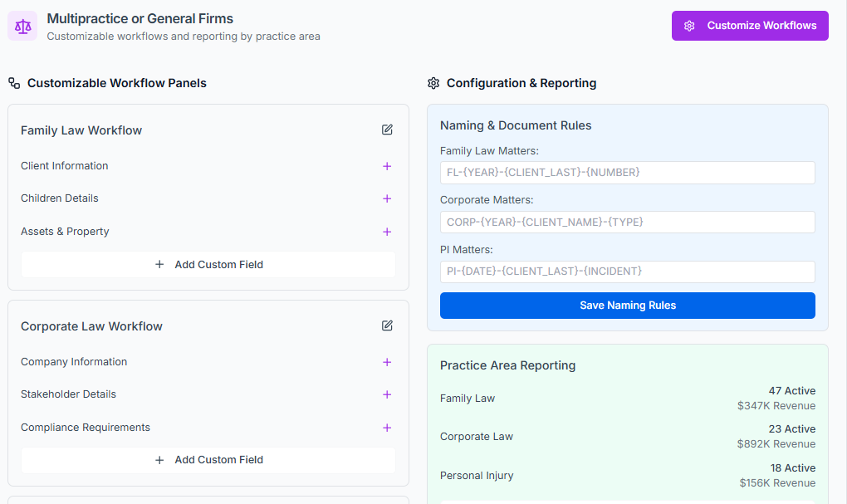Click the scales of justice logo icon
The width and height of the screenshot is (847, 504).
click(x=22, y=26)
